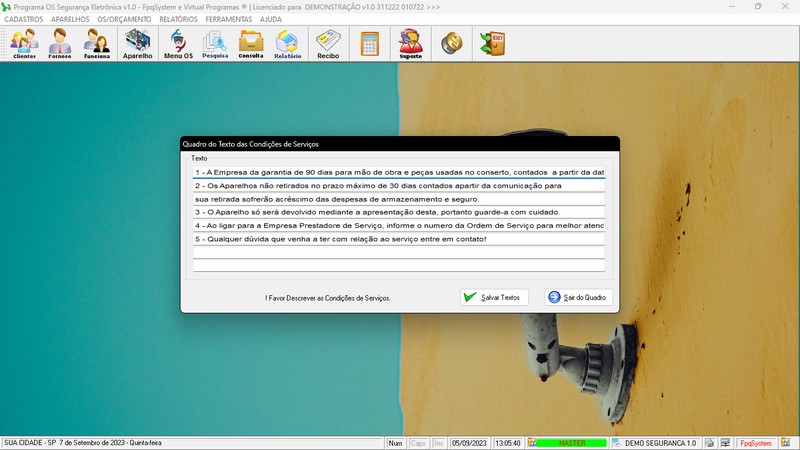Click the first empty text line below line 5
800x450 pixels.
[399, 252]
